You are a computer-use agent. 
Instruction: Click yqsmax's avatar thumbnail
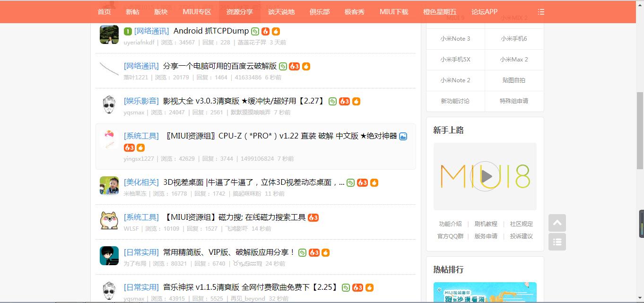click(x=109, y=103)
